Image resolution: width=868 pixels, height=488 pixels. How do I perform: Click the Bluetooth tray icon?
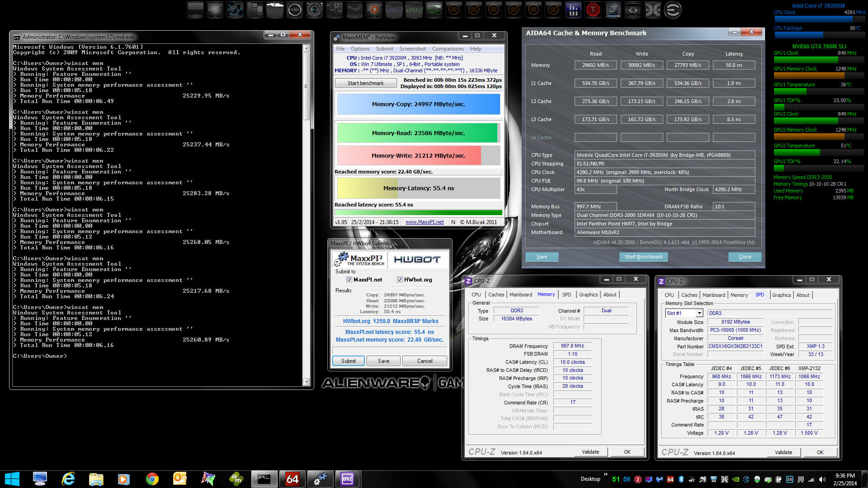681,479
